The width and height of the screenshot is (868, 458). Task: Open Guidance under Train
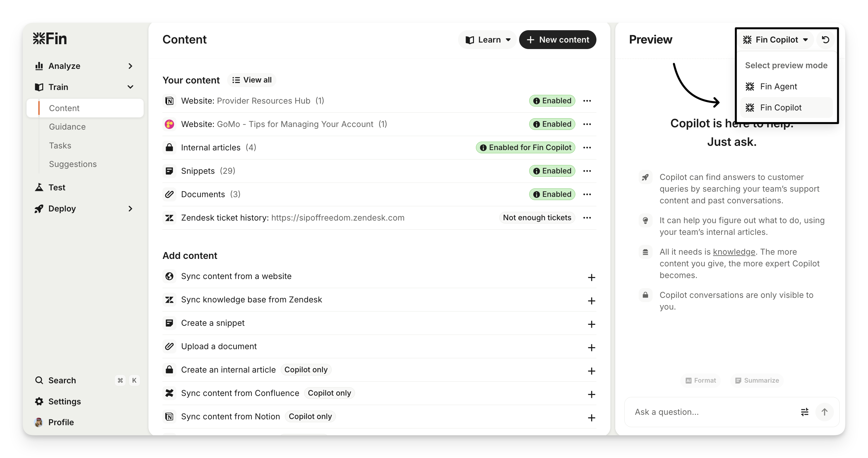[67, 127]
